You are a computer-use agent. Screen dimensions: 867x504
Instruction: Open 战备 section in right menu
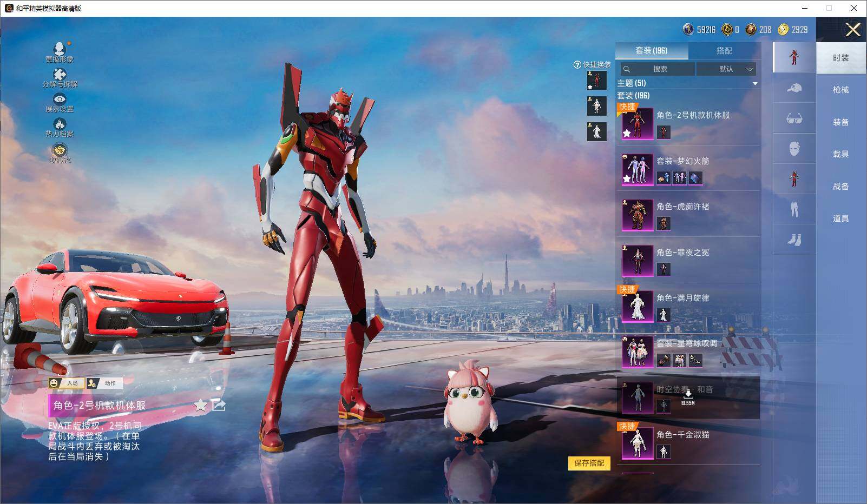[x=841, y=186]
